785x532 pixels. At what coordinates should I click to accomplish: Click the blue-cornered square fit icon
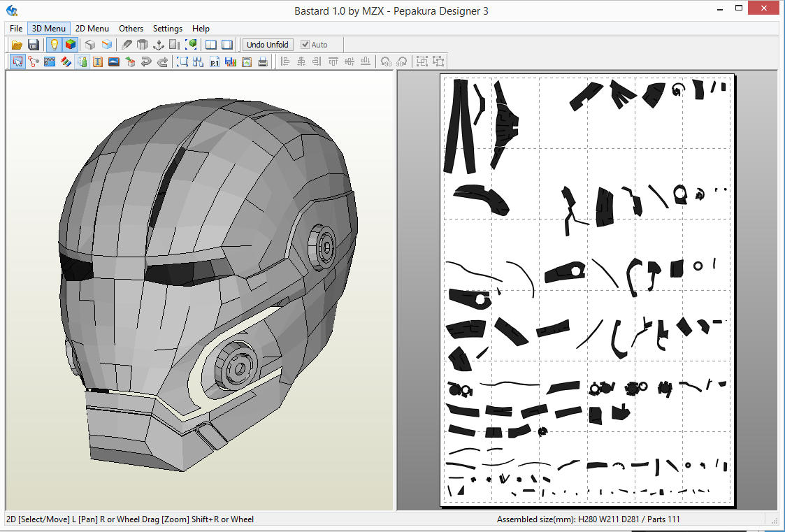pos(182,62)
